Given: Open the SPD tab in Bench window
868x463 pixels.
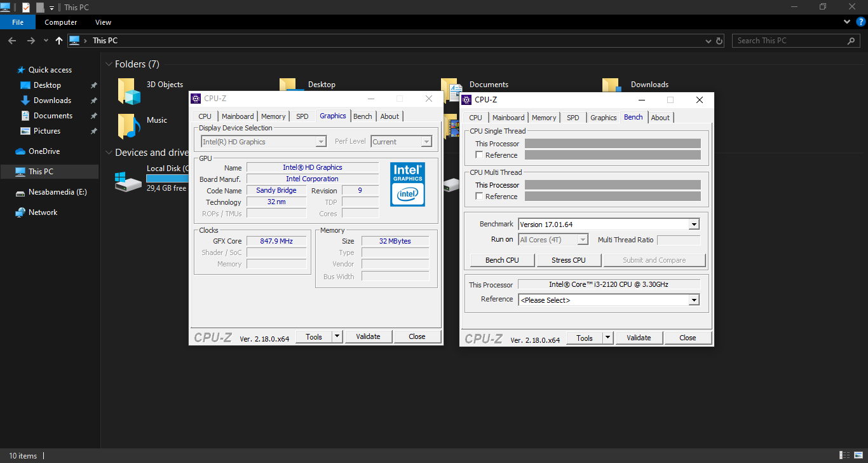Looking at the screenshot, I should tap(573, 118).
